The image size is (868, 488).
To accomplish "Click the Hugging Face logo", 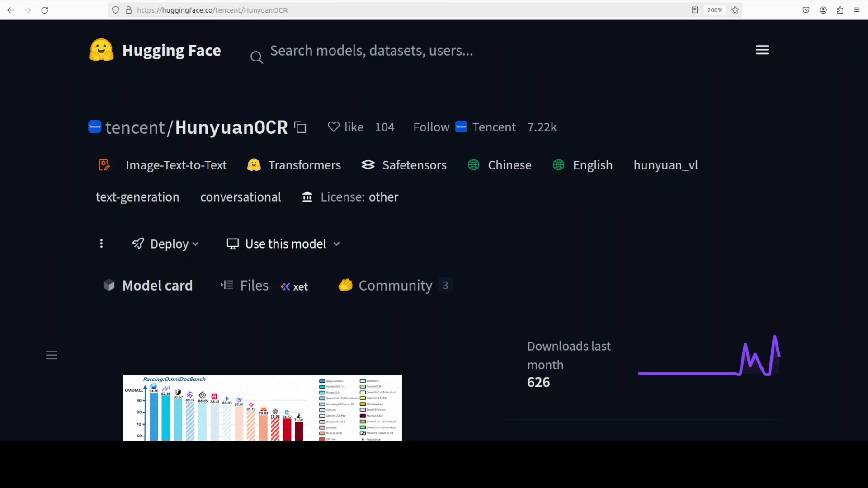I will tap(101, 50).
